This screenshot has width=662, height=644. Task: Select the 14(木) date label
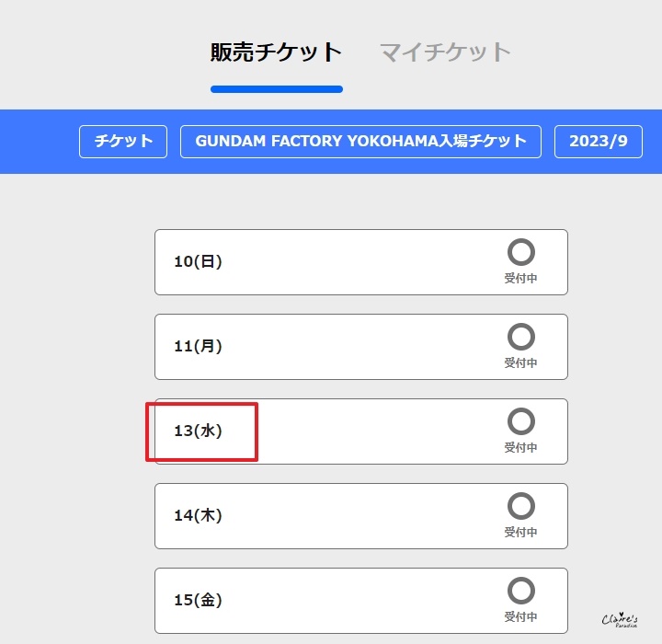tap(198, 516)
